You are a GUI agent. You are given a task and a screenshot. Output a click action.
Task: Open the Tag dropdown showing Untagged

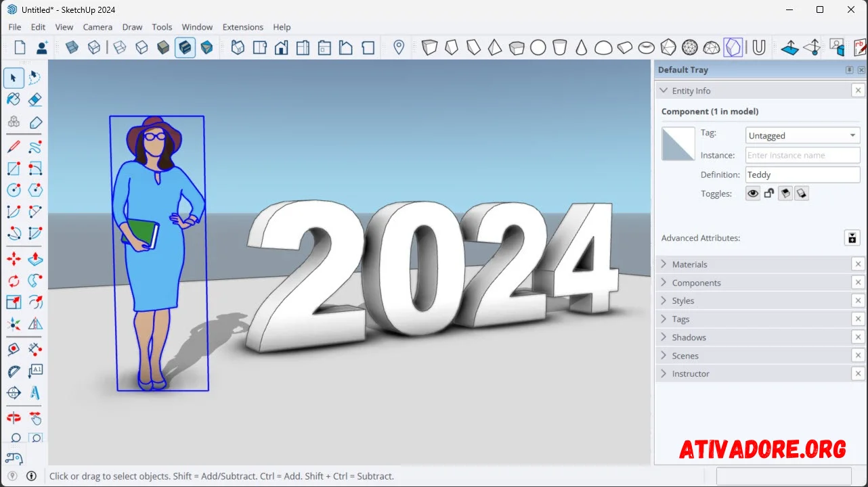[802, 135]
